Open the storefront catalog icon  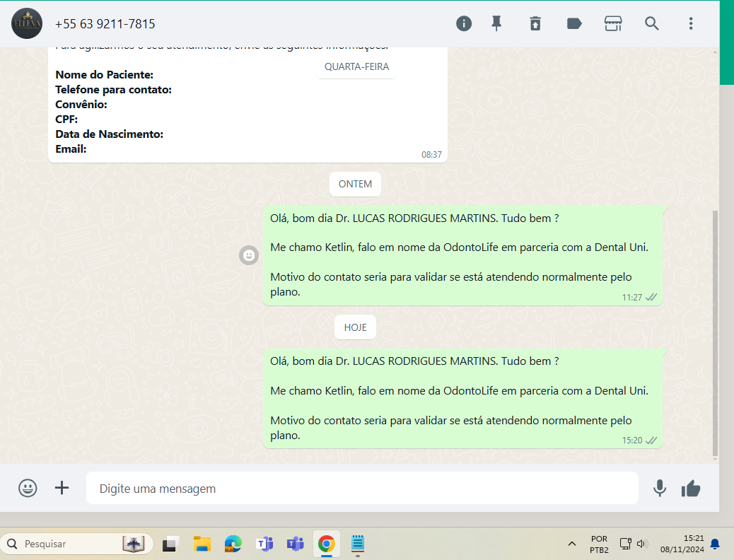point(613,23)
